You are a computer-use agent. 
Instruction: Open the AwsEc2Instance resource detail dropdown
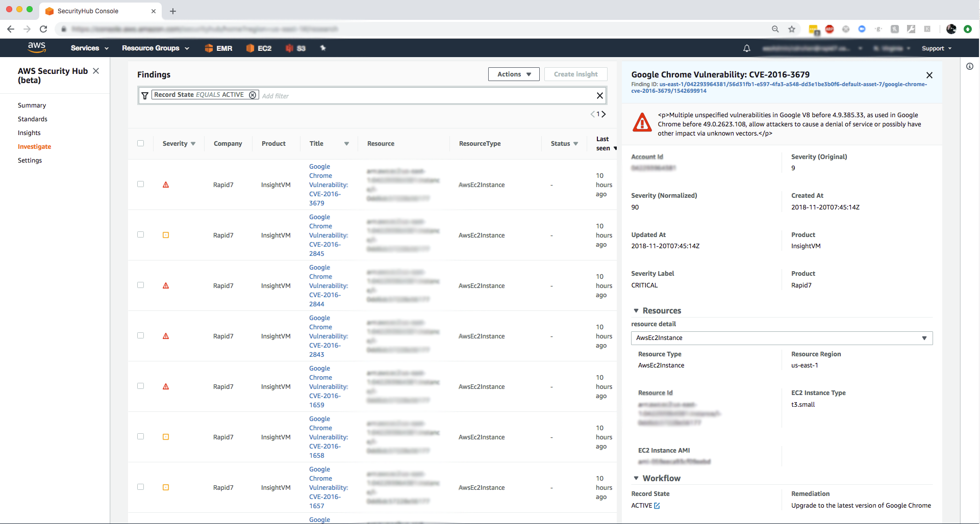coord(781,338)
